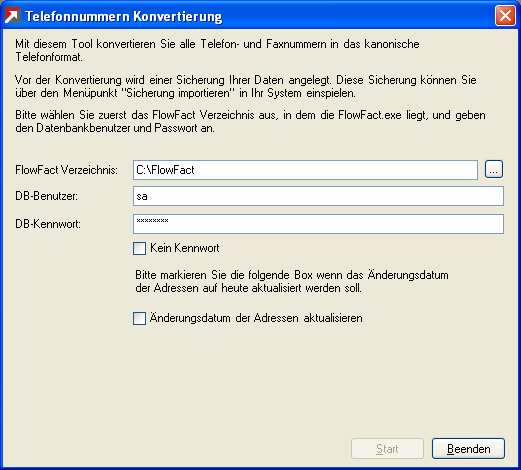Click the Start button
The image size is (521, 470).
[x=387, y=449]
